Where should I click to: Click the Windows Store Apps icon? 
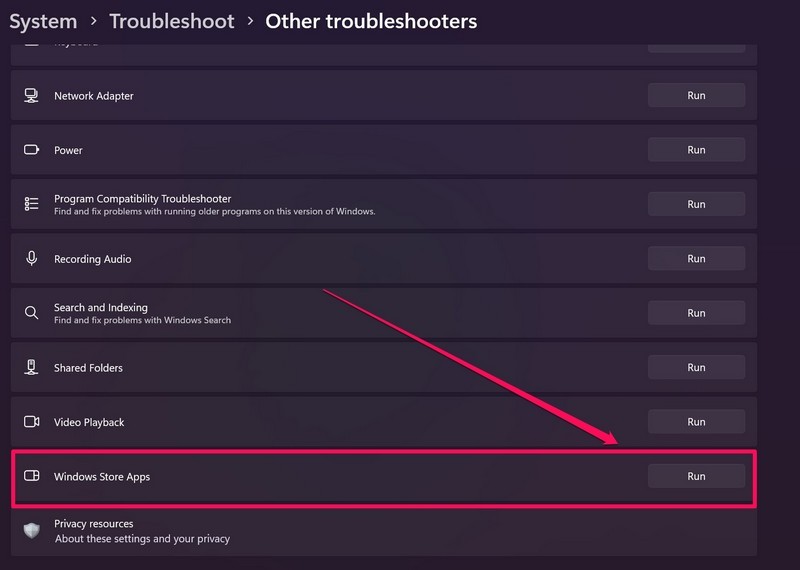tap(31, 477)
